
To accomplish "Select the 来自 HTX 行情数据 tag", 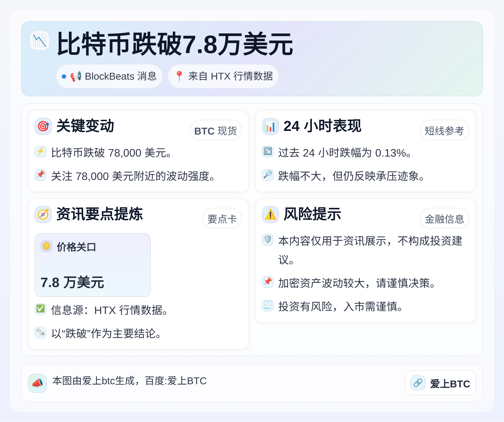I will (223, 76).
